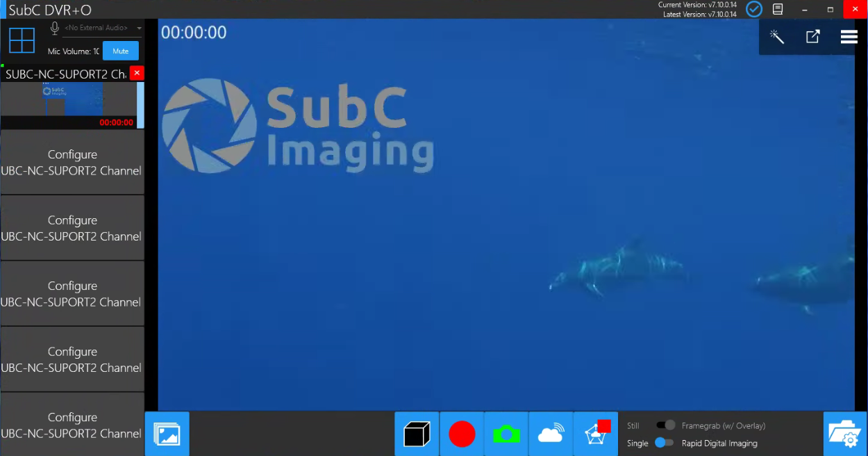This screenshot has height=456, width=868.
Task: Click the update status checkmark icon
Action: coord(753,9)
